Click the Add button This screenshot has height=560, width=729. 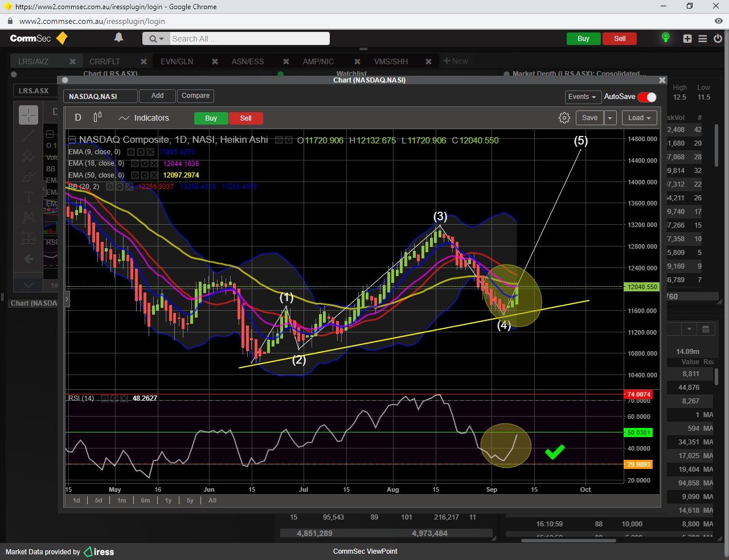[158, 96]
